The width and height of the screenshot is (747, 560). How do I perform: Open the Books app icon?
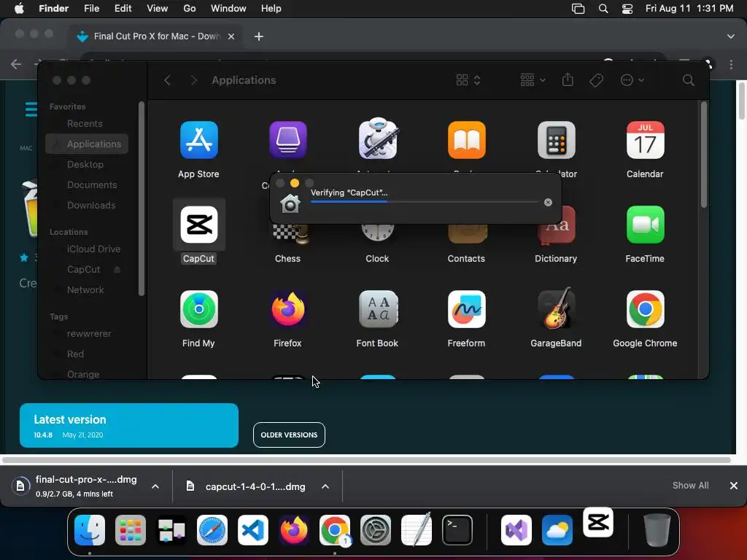tap(466, 140)
